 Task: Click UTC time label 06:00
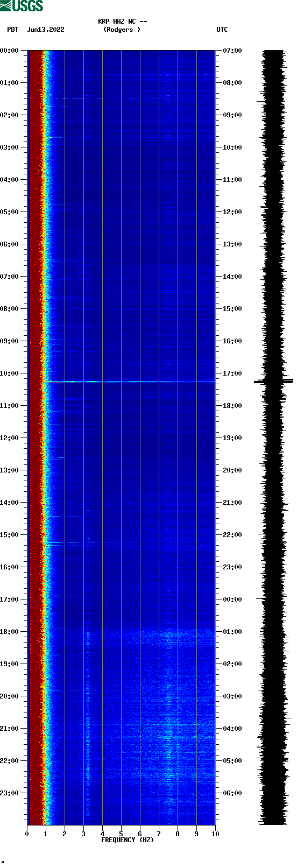pos(232,793)
